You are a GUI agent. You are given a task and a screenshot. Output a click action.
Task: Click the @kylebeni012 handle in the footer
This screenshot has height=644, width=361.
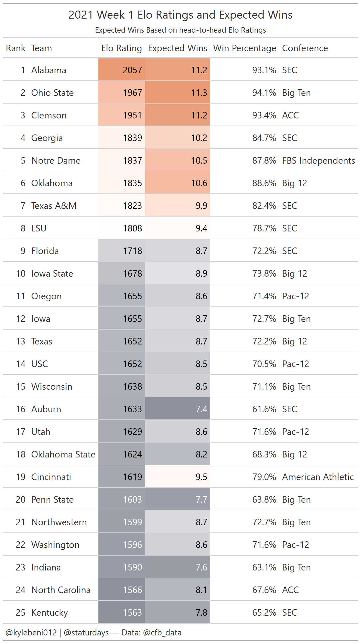coord(31,633)
